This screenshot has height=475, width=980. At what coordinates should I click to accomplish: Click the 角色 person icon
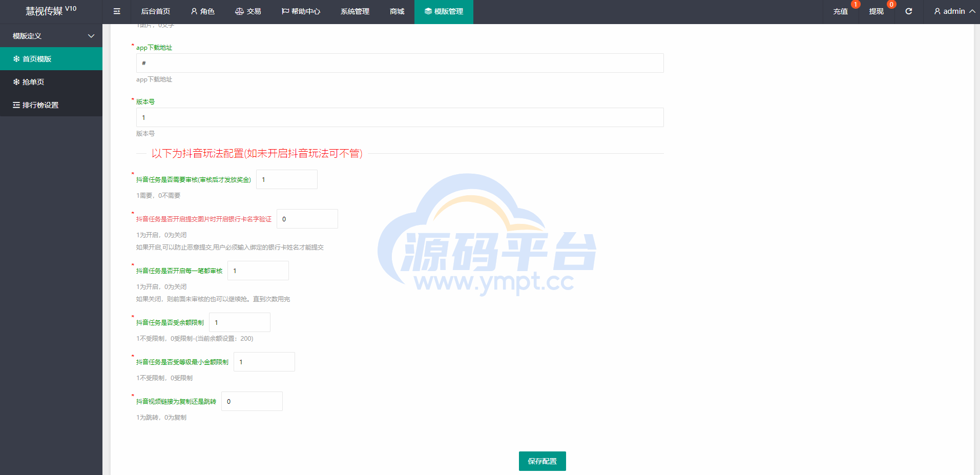tap(194, 11)
